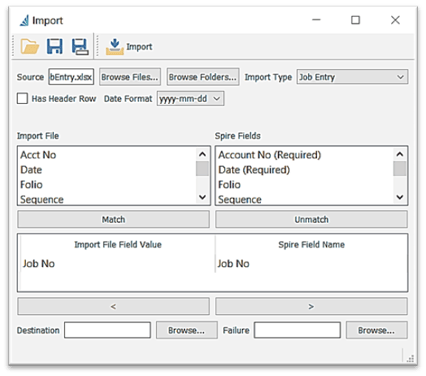Screen dimensions: 426x376
Task: Open the Import Type dropdown
Action: coord(352,77)
